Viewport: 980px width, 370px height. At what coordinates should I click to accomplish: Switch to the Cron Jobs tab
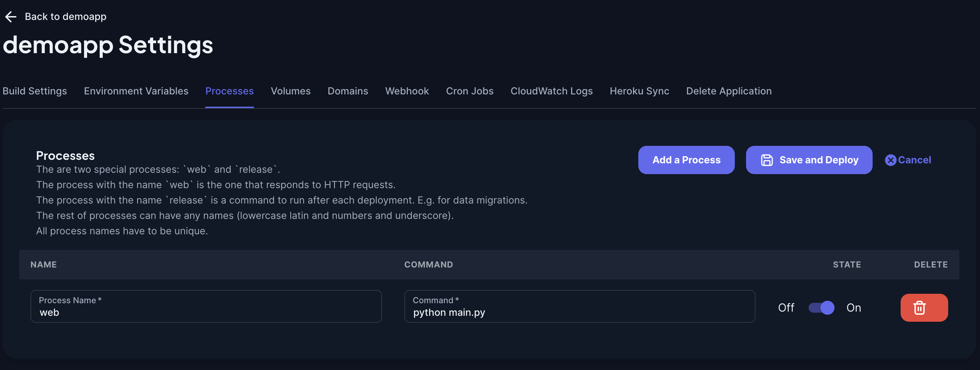(469, 91)
